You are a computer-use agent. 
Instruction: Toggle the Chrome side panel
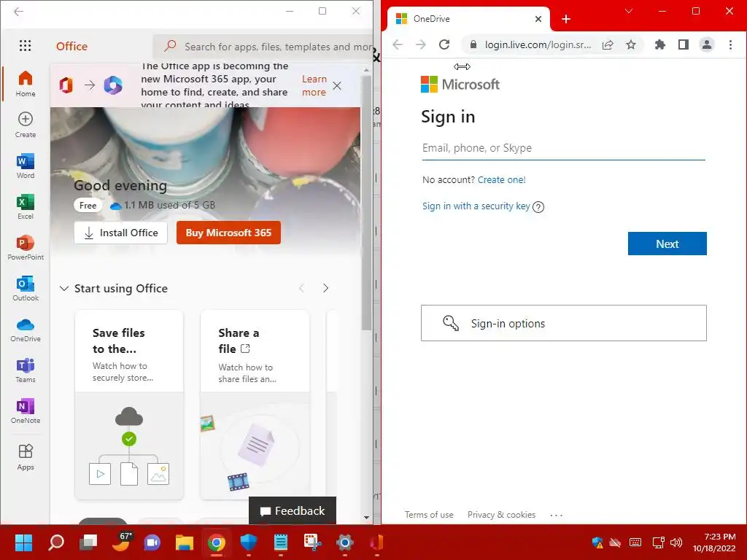tap(683, 44)
